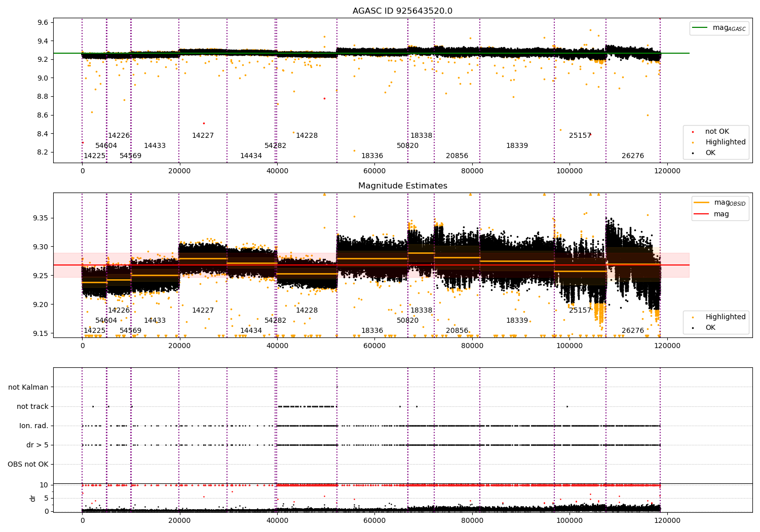Screen dimensions: 760x532
Task: Select the red 'mag' legend entry
Action: pyautogui.click(x=712, y=214)
